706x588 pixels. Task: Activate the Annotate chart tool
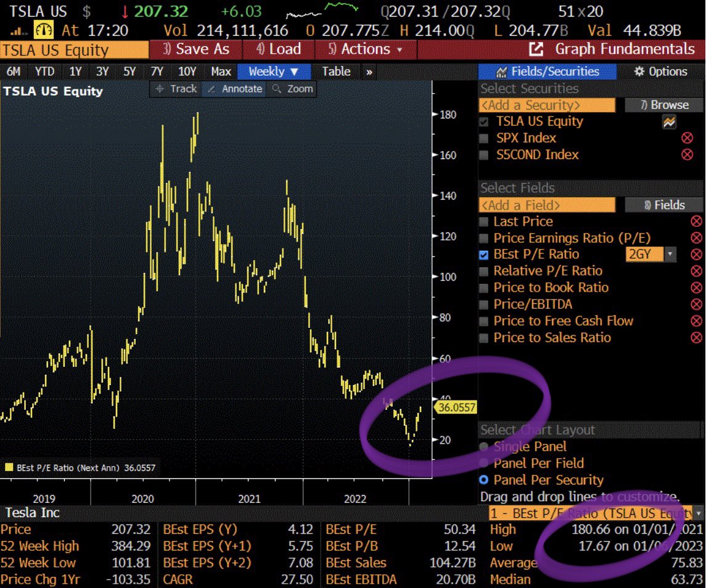click(235, 89)
